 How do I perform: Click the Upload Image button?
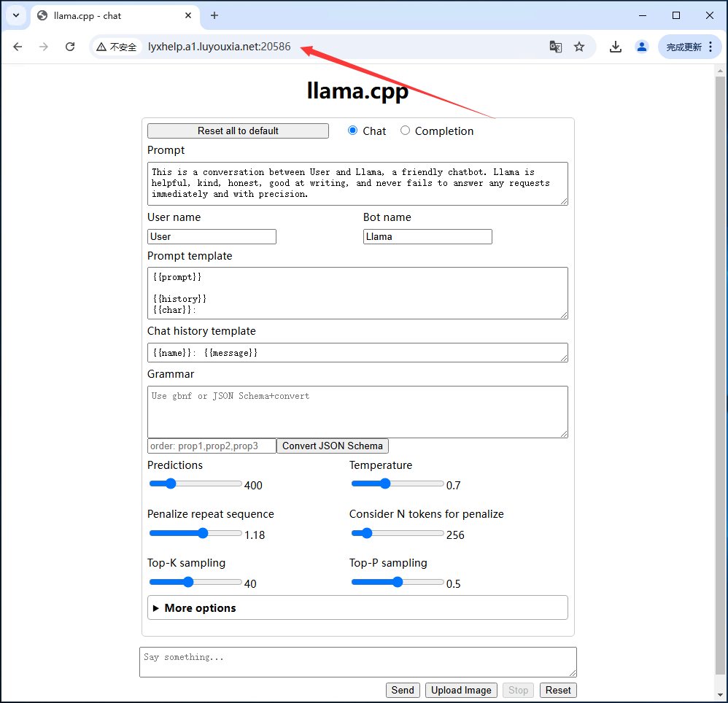pos(461,690)
